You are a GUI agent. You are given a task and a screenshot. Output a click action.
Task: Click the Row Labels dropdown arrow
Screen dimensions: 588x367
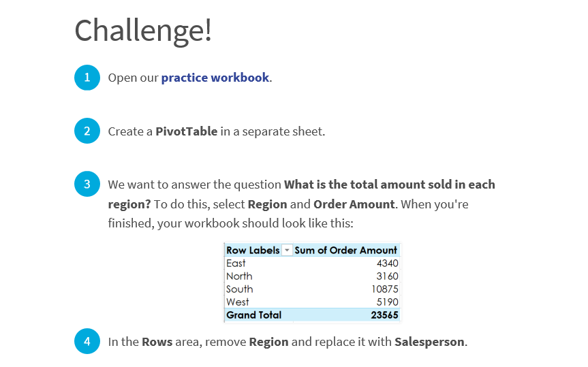coord(287,250)
